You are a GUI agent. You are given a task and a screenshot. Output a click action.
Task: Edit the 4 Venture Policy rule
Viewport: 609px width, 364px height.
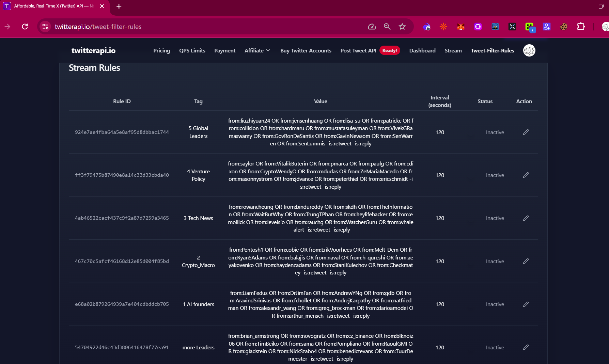click(526, 175)
